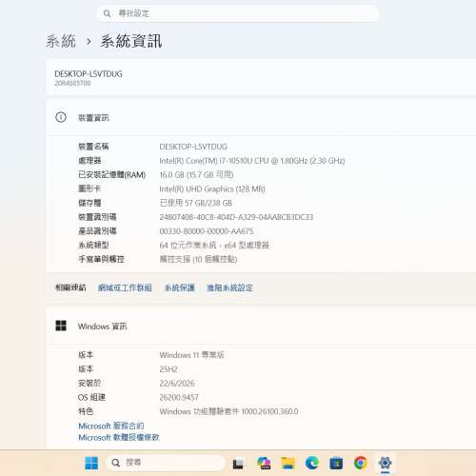Select the pen and touch value 觸控支援

(x=198, y=259)
